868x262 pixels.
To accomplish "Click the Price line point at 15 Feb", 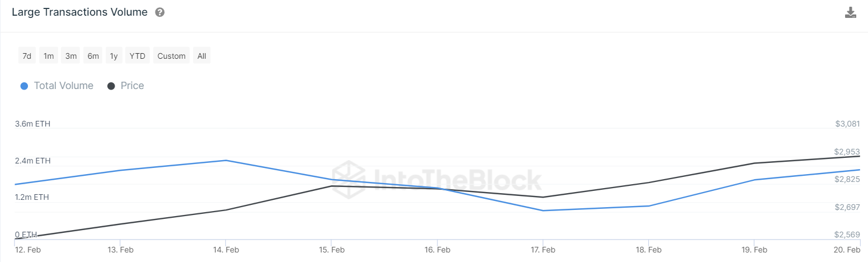I will coord(331,186).
